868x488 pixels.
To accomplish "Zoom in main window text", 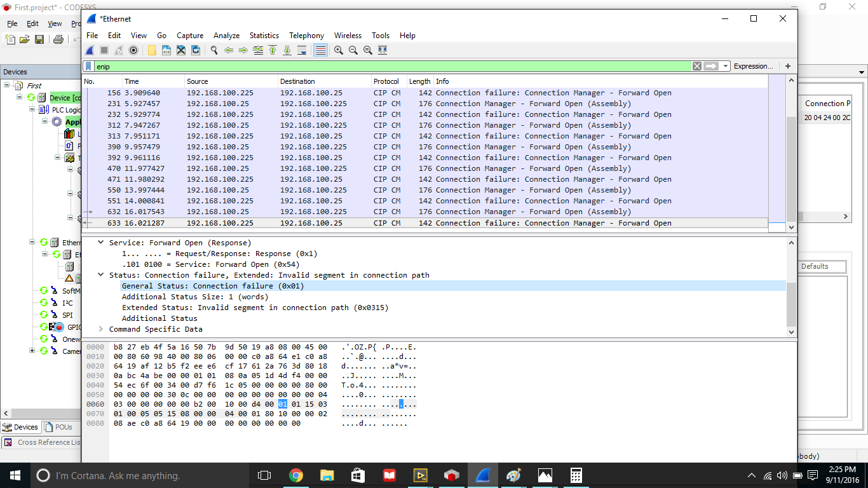I will pos(339,50).
